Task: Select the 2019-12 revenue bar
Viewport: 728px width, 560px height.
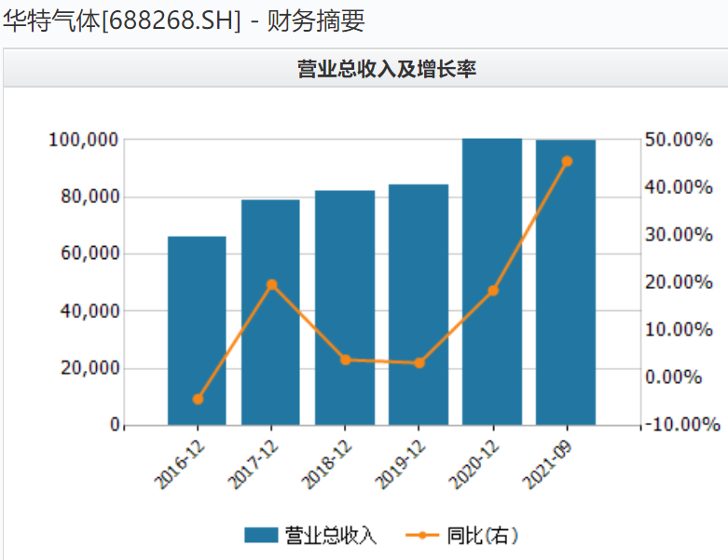Action: pyautogui.click(x=419, y=305)
